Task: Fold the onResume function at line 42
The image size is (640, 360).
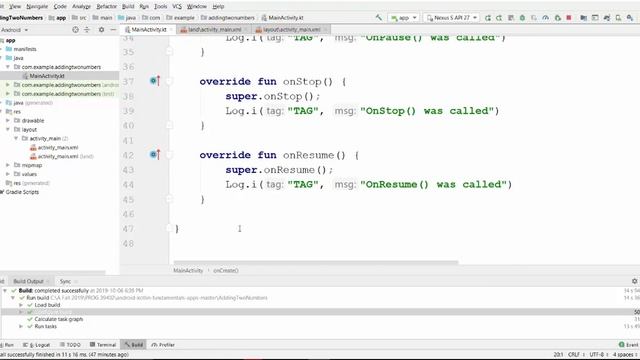Action: 169,154
